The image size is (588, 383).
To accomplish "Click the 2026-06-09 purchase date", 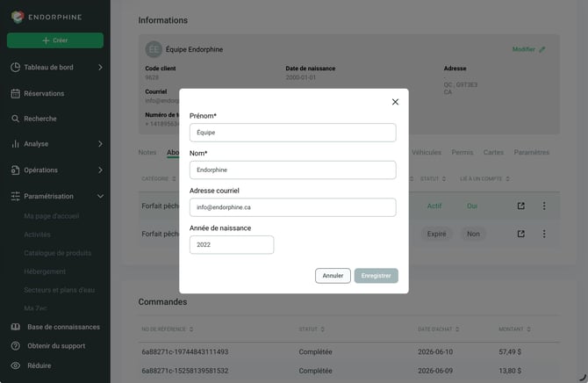I will click(435, 371).
